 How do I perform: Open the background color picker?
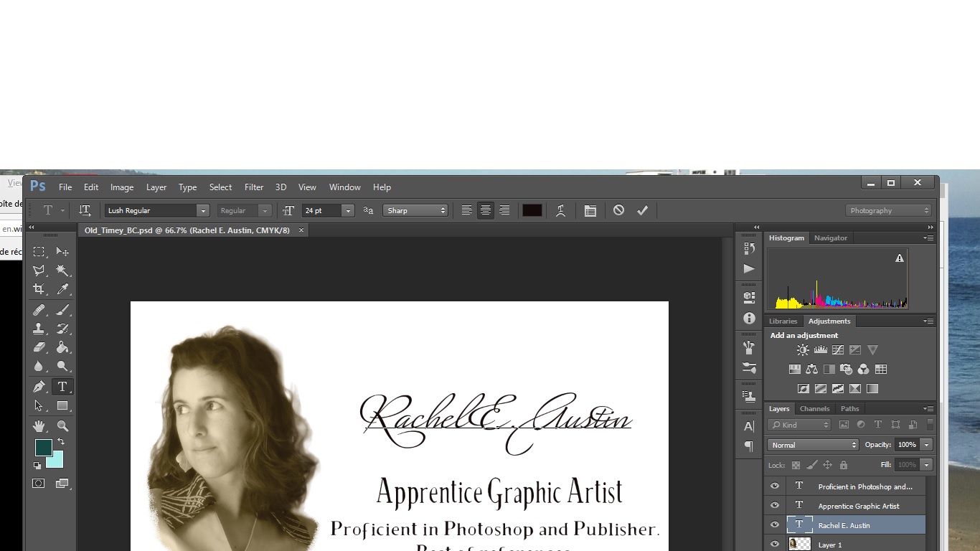56,461
